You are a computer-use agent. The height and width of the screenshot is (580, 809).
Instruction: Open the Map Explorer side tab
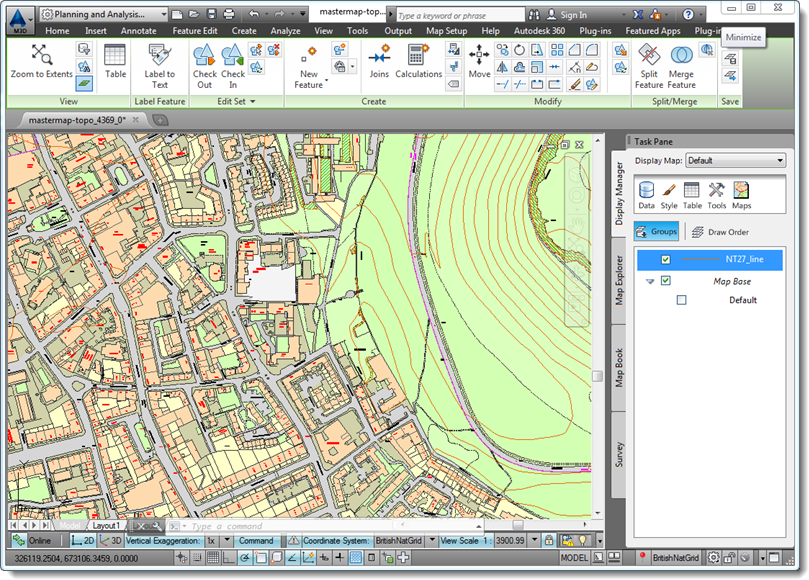click(x=619, y=281)
